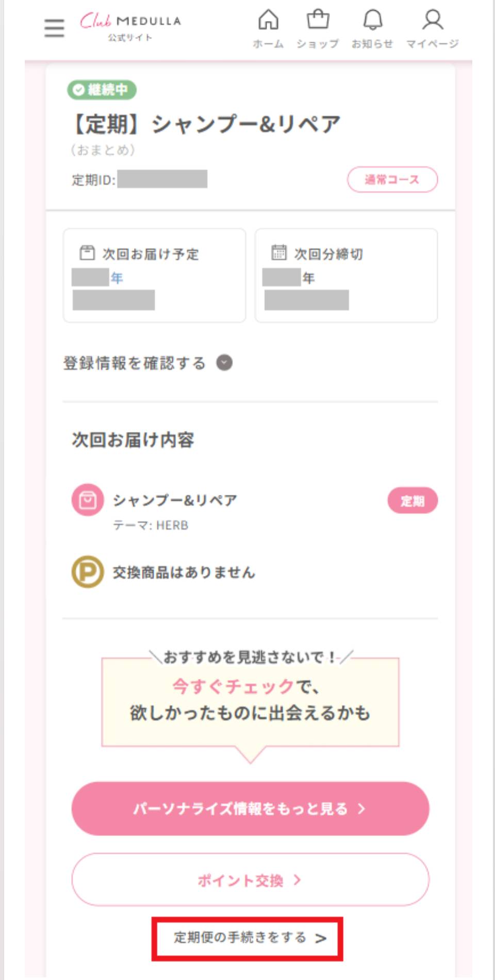495x980 pixels.
Task: Click the speech-bubble recommendation banner
Action: (x=250, y=702)
